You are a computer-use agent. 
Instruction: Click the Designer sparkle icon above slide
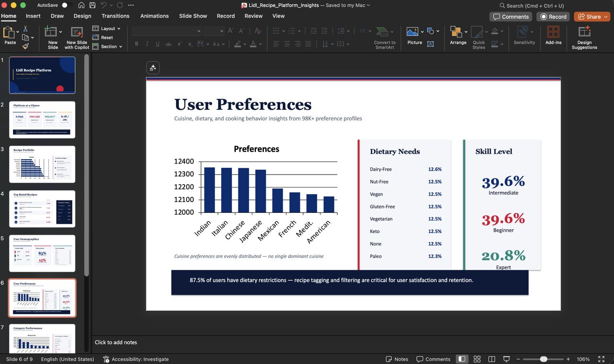153,68
